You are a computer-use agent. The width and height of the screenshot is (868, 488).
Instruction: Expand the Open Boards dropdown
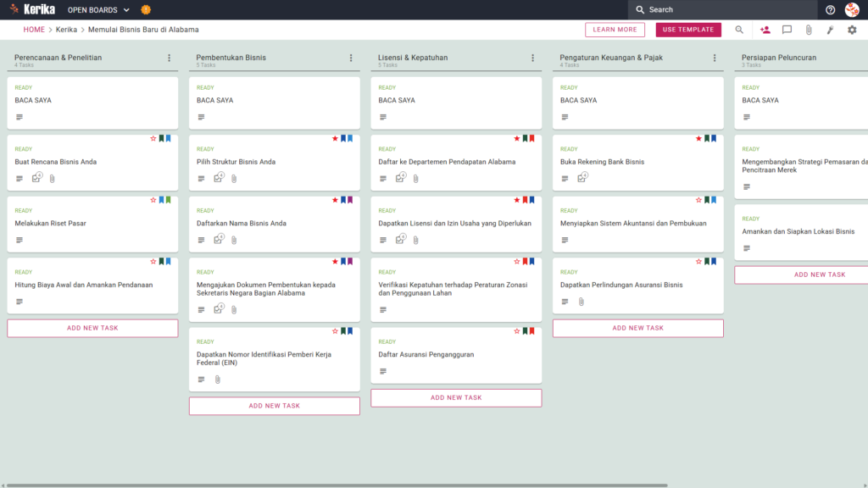(98, 10)
